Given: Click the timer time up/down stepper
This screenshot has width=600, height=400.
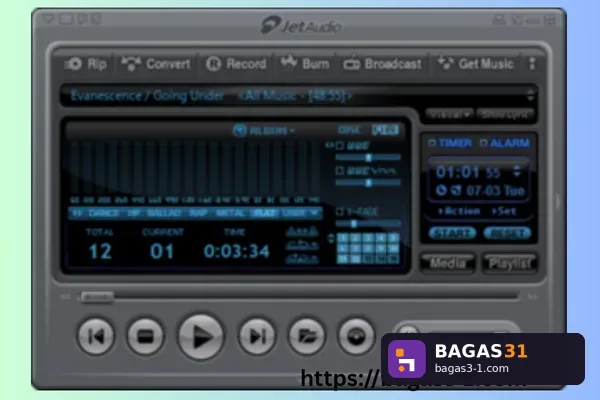Looking at the screenshot, I should pos(517,171).
